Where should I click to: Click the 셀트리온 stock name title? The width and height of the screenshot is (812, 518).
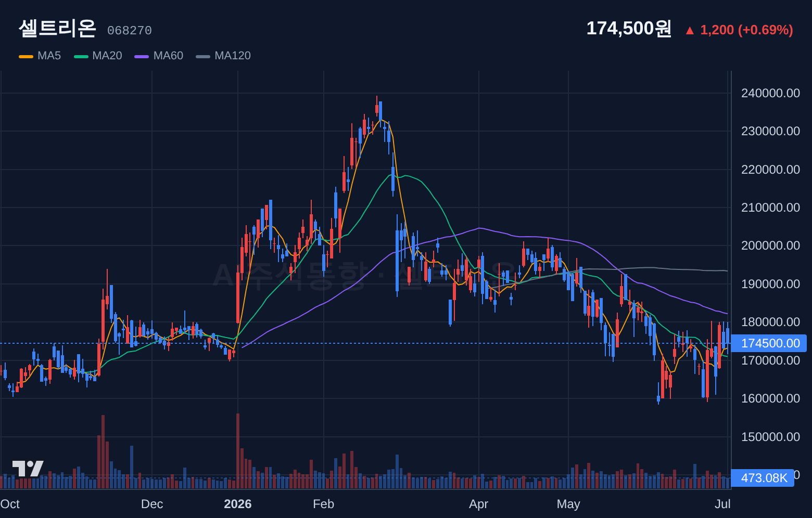(x=57, y=28)
